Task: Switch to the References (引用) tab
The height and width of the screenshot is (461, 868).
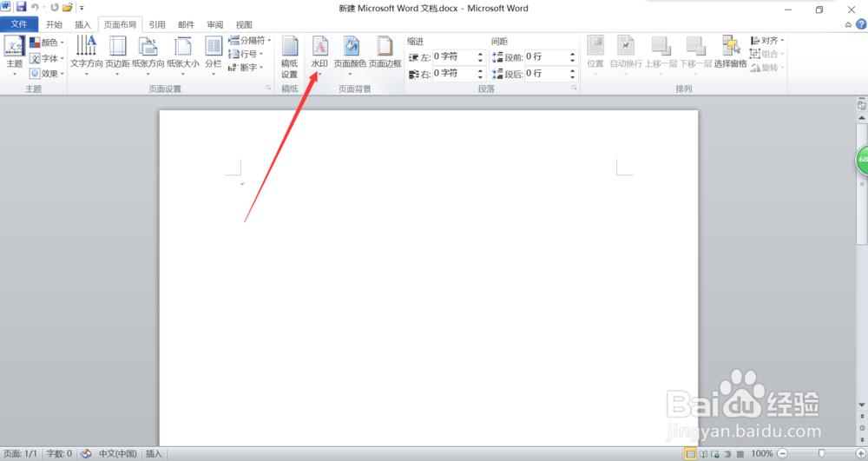Action: (157, 24)
